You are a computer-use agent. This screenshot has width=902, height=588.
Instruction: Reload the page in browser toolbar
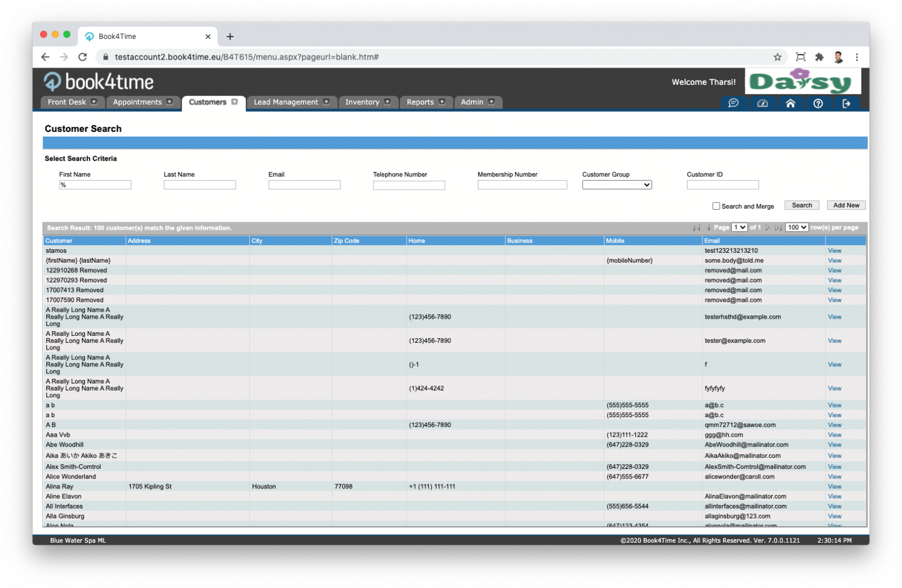82,57
